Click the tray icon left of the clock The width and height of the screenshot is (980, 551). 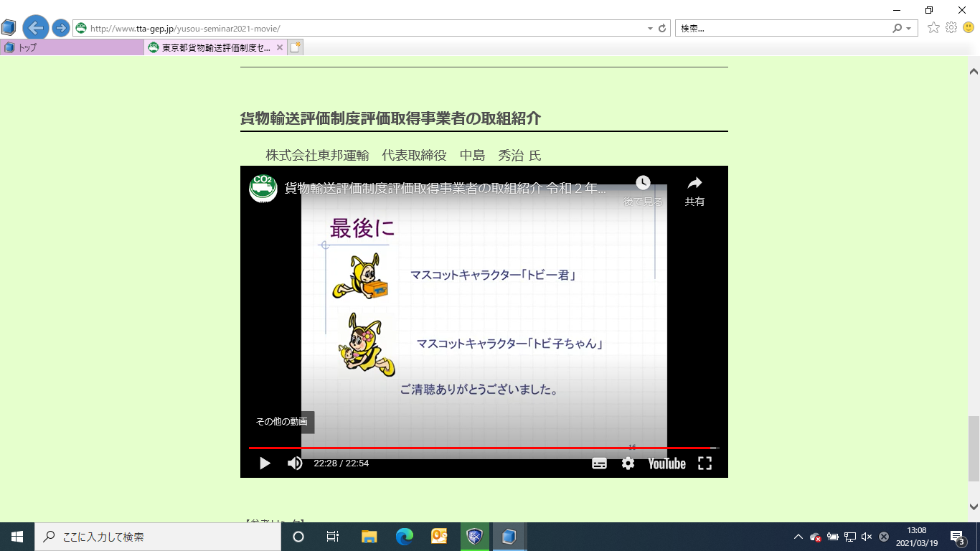click(884, 537)
